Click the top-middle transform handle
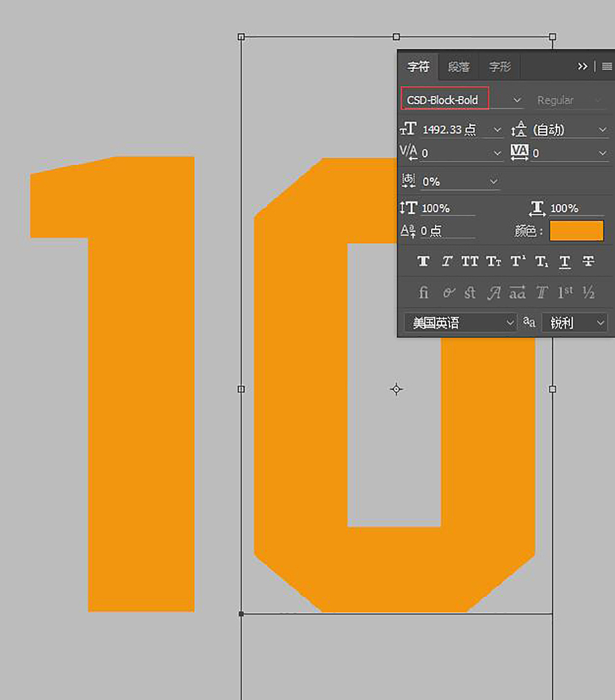Image resolution: width=615 pixels, height=700 pixels. (x=396, y=37)
